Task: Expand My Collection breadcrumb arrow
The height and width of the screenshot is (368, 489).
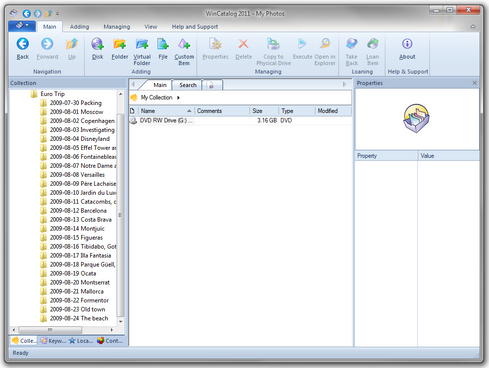Action: [178, 98]
